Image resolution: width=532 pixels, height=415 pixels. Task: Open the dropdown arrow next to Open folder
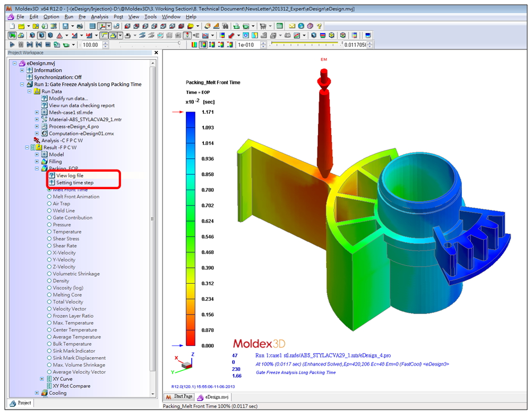click(x=28, y=26)
